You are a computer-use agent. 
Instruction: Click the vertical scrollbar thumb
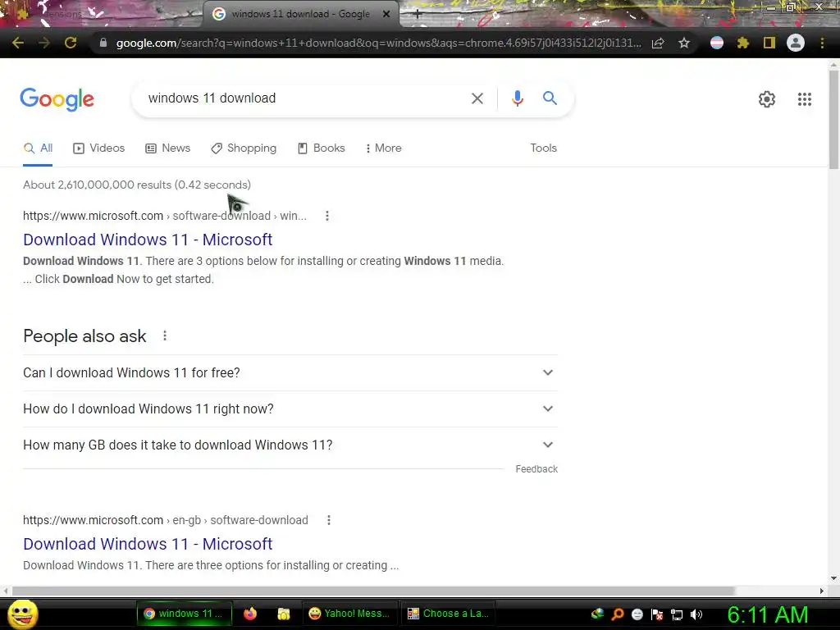click(833, 120)
